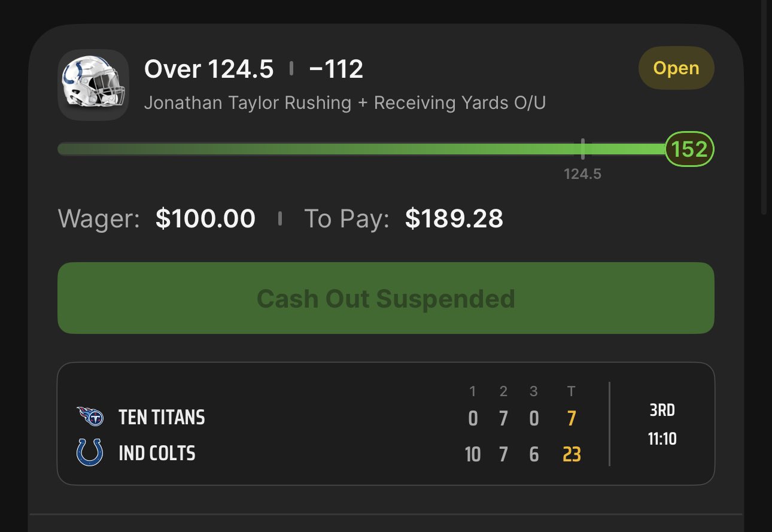The image size is (772, 532).
Task: Click the Tennessee Titans team logo
Action: (x=90, y=417)
